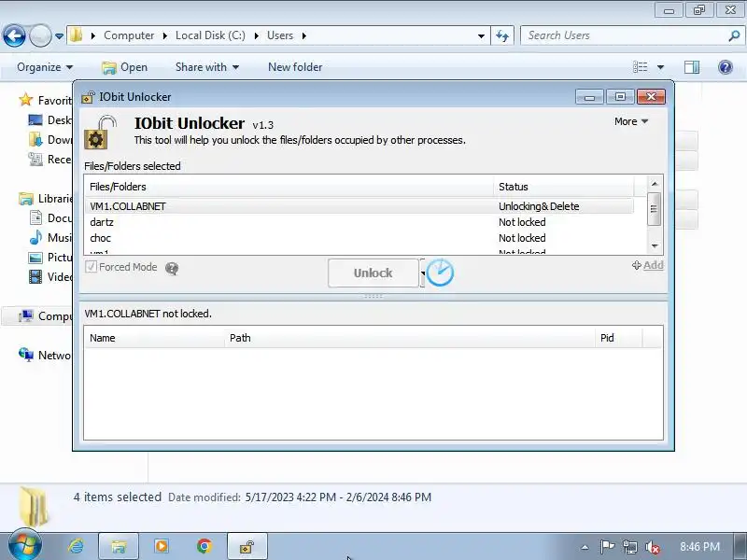The height and width of the screenshot is (560, 747).
Task: Click Computer in Explorer address bar
Action: coord(129,35)
